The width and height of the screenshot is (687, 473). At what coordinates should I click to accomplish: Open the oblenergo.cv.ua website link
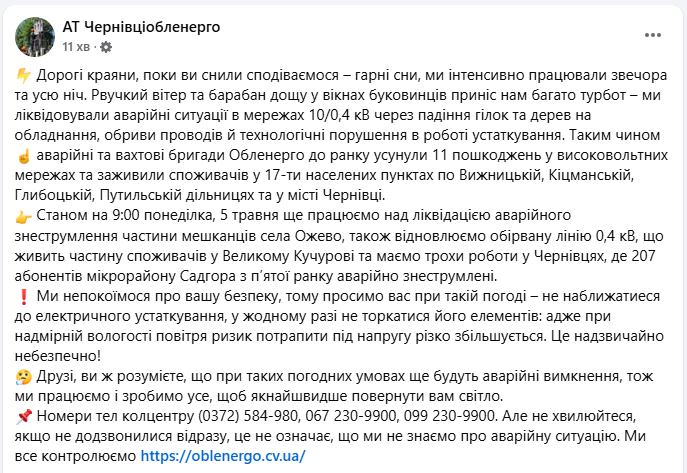click(x=222, y=455)
